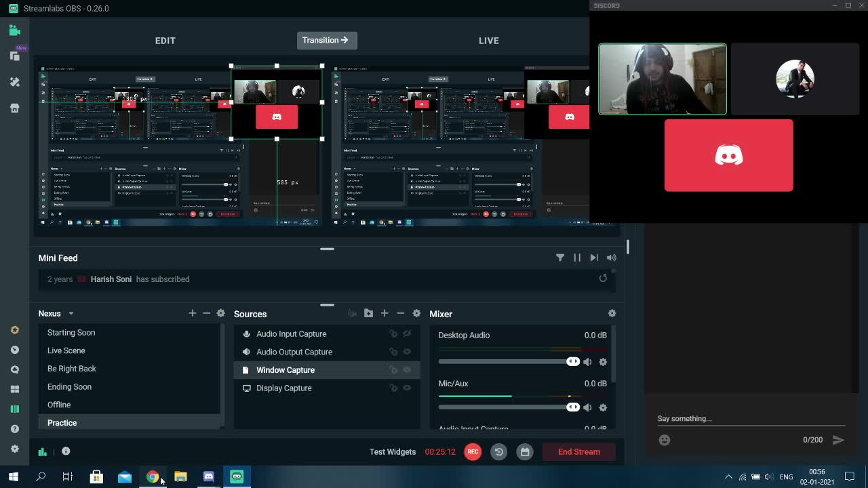The image size is (868, 488).
Task: Add a source folder in Sources
Action: [368, 313]
